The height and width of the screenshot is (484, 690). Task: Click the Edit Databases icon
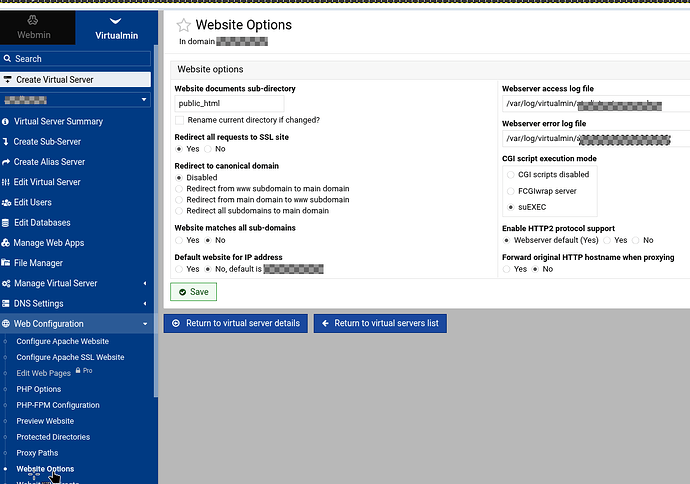(x=5, y=223)
